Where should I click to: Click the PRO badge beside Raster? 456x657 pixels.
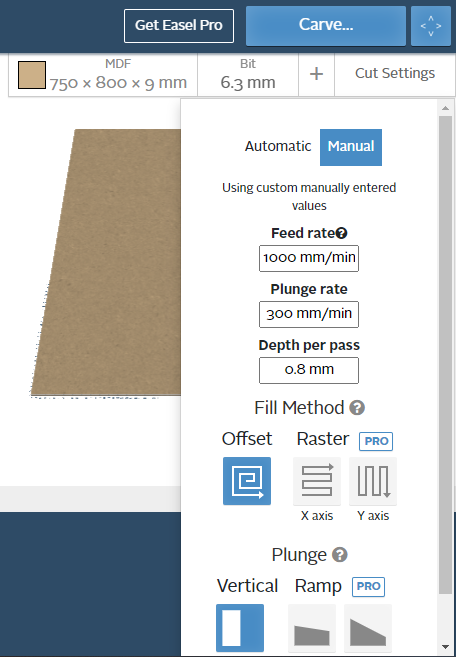376,441
